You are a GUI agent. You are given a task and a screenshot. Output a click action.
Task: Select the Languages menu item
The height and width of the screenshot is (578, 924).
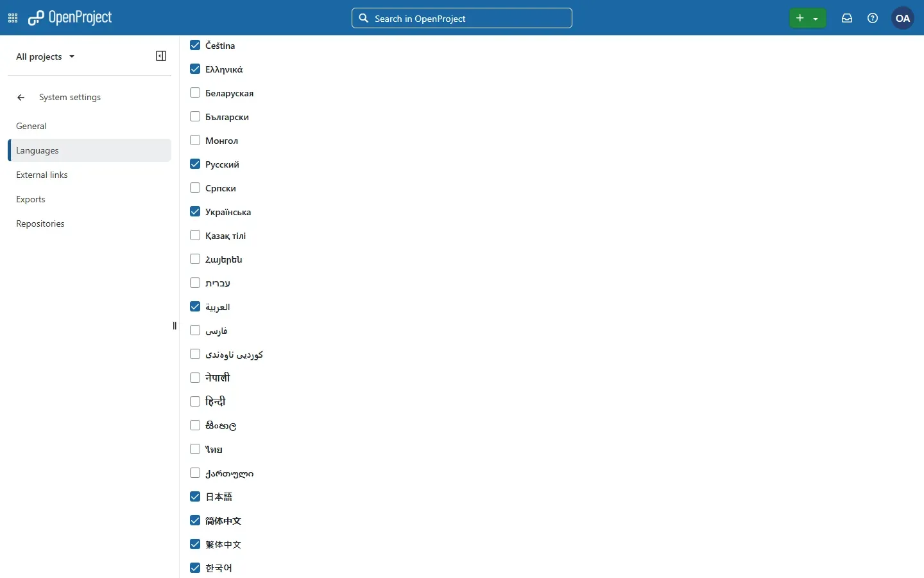[90, 150]
